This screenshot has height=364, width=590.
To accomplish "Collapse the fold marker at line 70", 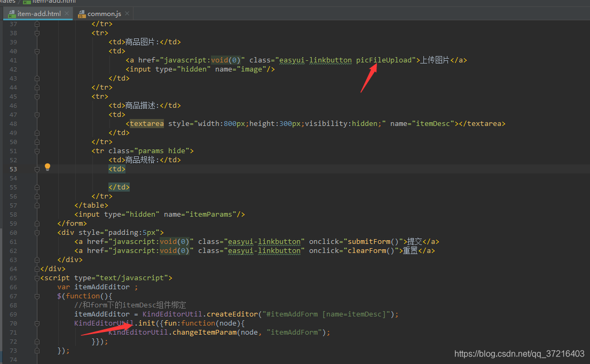I will [x=37, y=323].
